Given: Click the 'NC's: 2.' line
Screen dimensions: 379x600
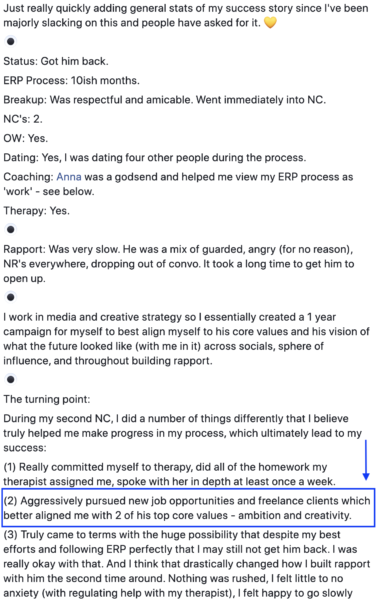Looking at the screenshot, I should [x=23, y=119].
